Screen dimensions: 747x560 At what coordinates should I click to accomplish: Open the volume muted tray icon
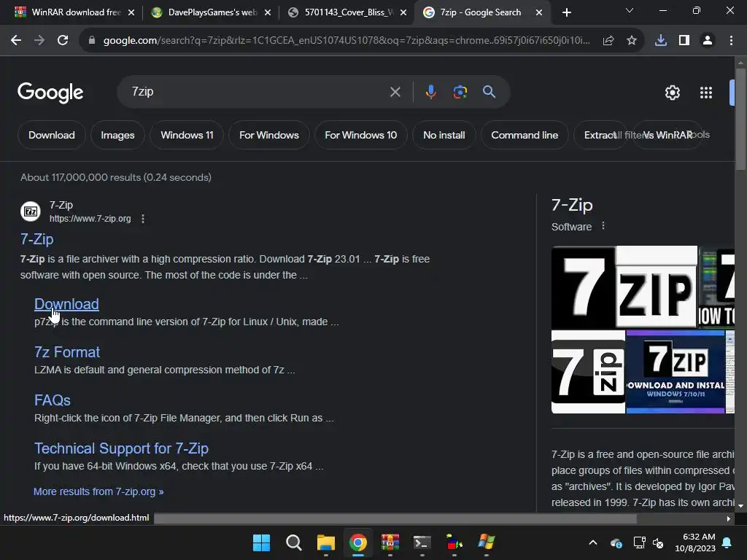click(658, 542)
